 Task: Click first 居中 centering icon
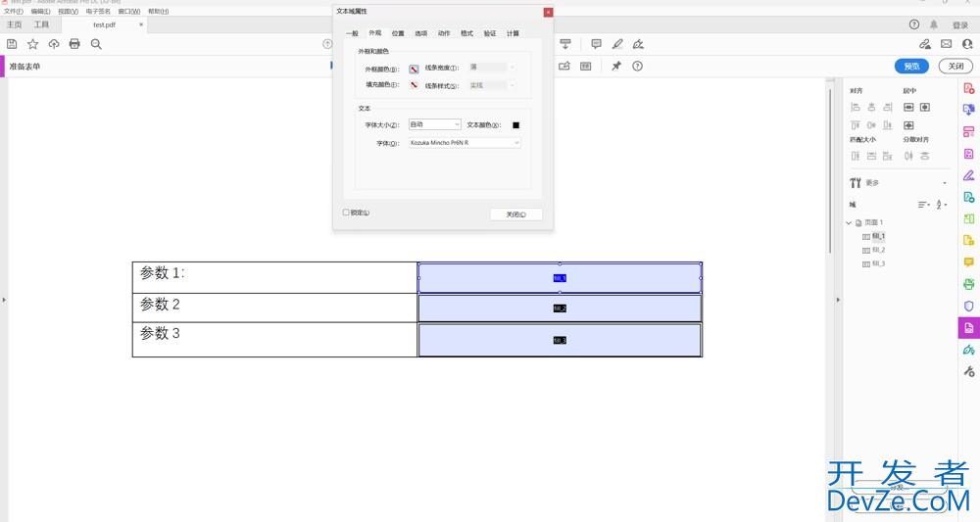[908, 108]
